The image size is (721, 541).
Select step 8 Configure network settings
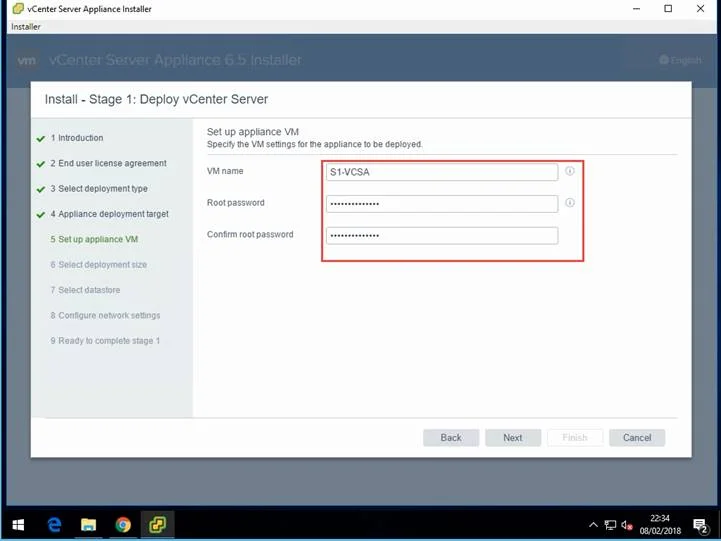click(x=105, y=315)
